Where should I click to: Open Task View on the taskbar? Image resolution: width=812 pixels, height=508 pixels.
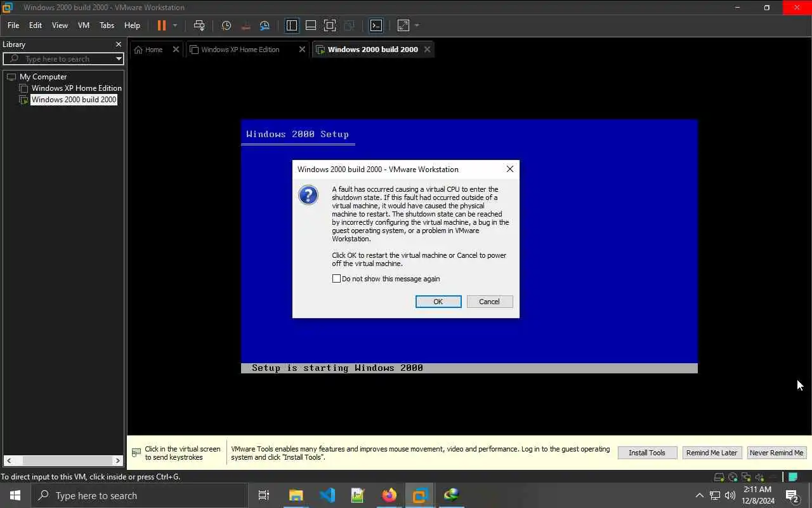264,495
